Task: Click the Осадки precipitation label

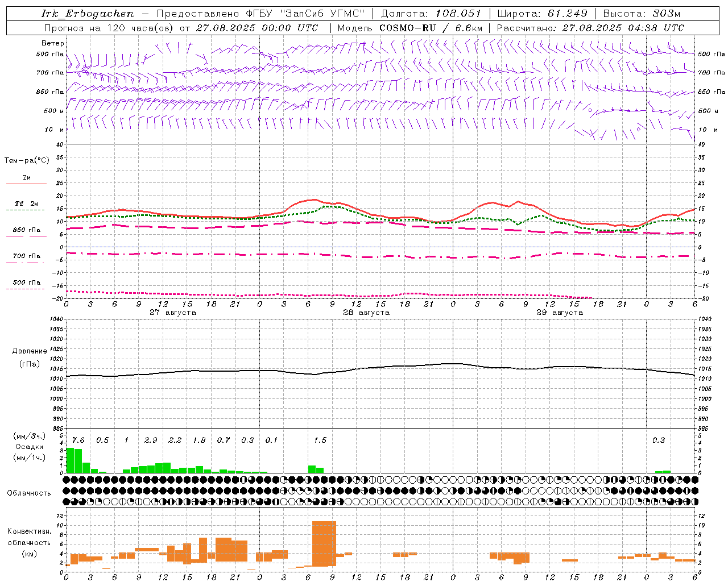Action: 30,447
